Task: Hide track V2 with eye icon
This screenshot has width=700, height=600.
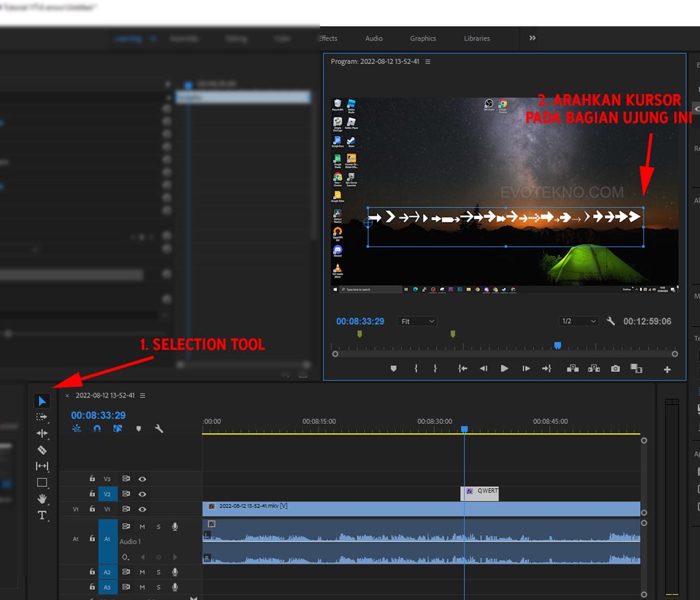Action: tap(142, 494)
